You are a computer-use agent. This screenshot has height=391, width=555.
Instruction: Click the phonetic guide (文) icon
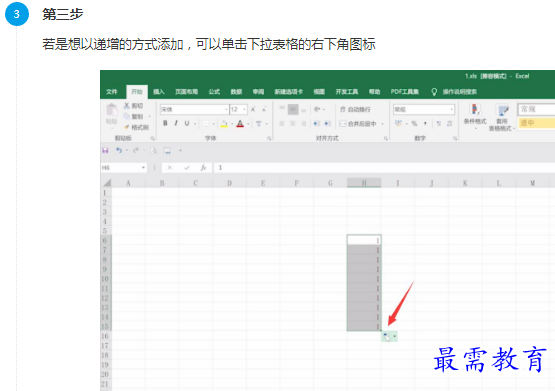(x=259, y=123)
